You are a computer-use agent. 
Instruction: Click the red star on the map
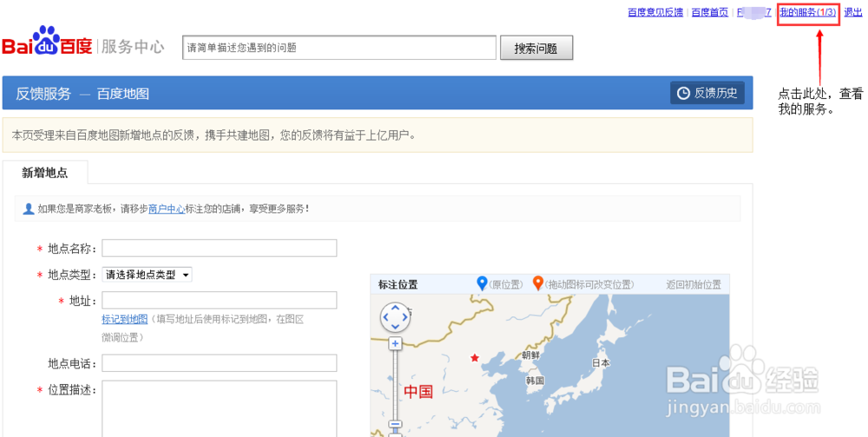[x=475, y=358]
